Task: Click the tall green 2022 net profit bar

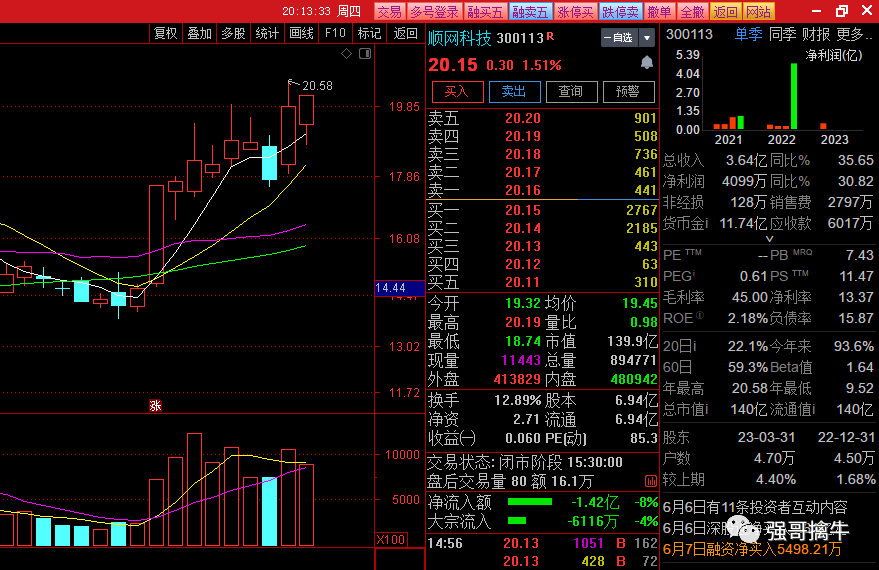Action: [x=794, y=96]
